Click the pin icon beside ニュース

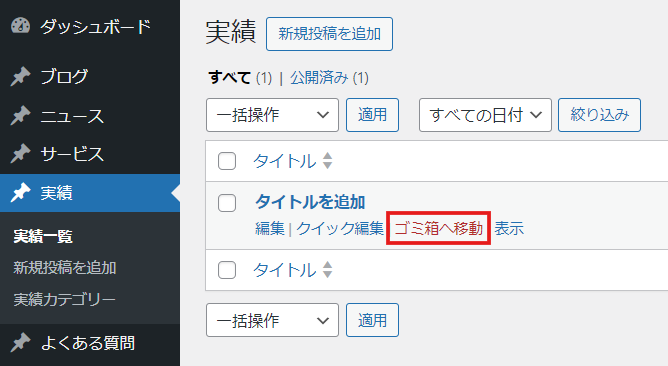click(x=20, y=115)
